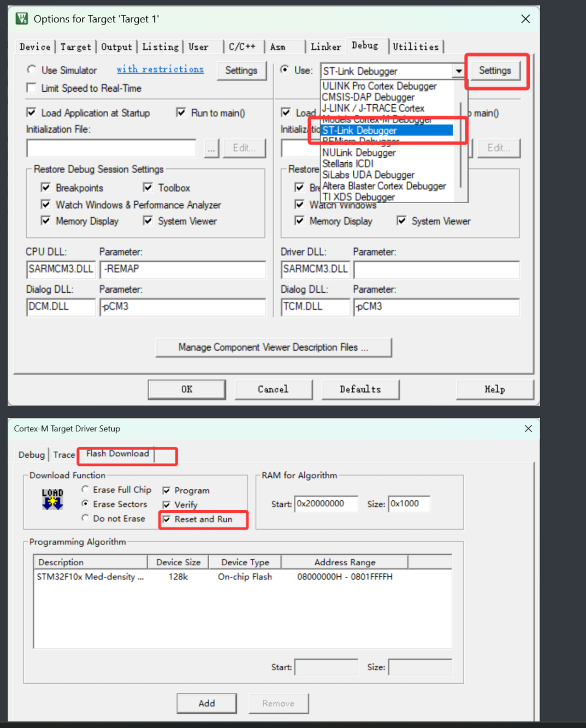Open the User tab
This screenshot has width=586, height=728.
pos(199,47)
